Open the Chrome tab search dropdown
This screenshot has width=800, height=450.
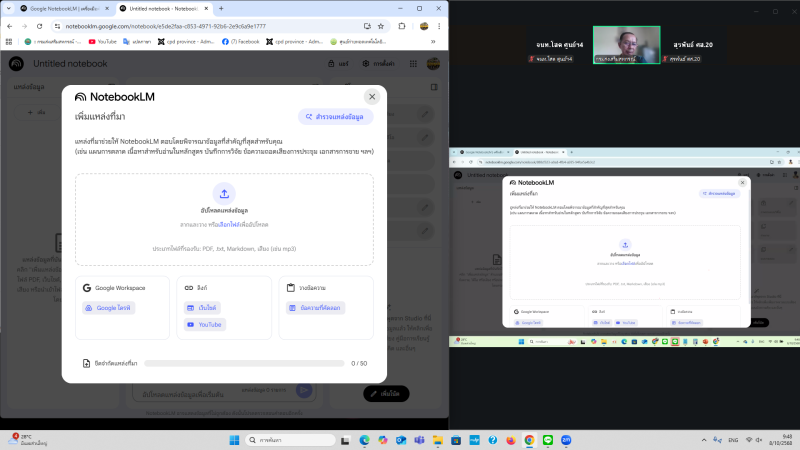(x=9, y=8)
